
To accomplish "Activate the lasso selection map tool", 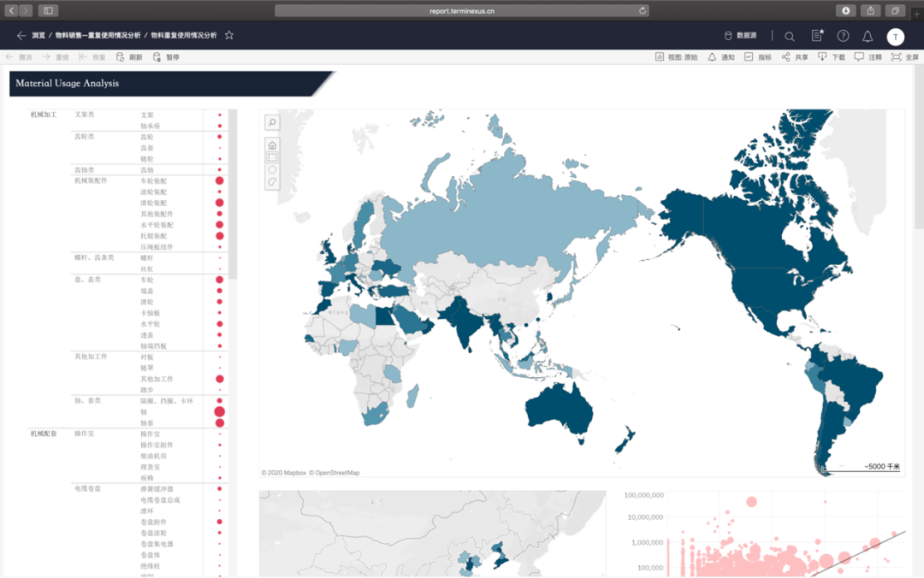I will pos(272,181).
